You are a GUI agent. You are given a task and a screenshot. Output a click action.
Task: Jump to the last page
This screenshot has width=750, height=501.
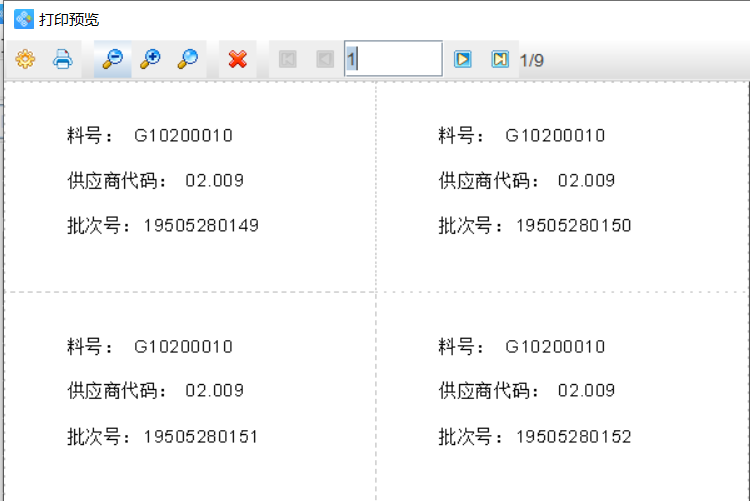tap(499, 59)
